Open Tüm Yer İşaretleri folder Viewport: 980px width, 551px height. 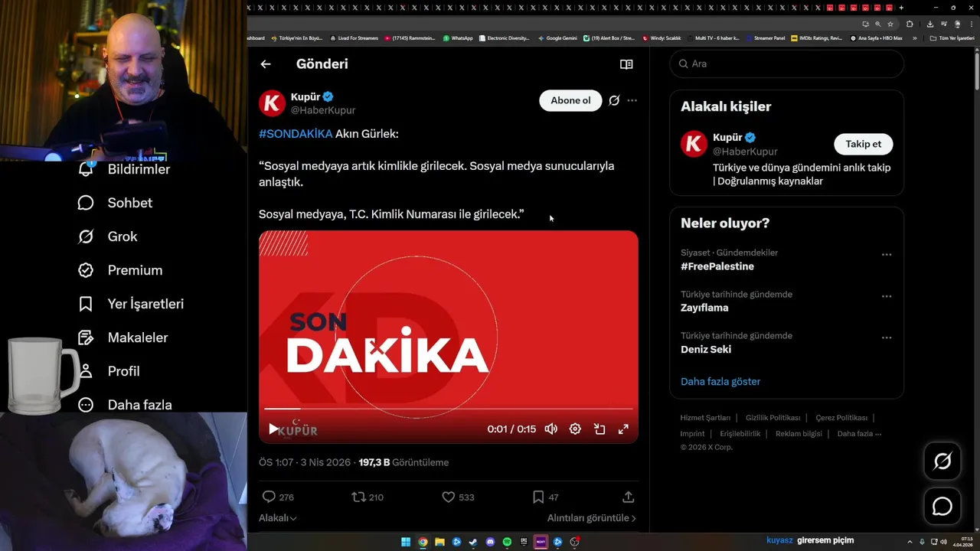952,38
